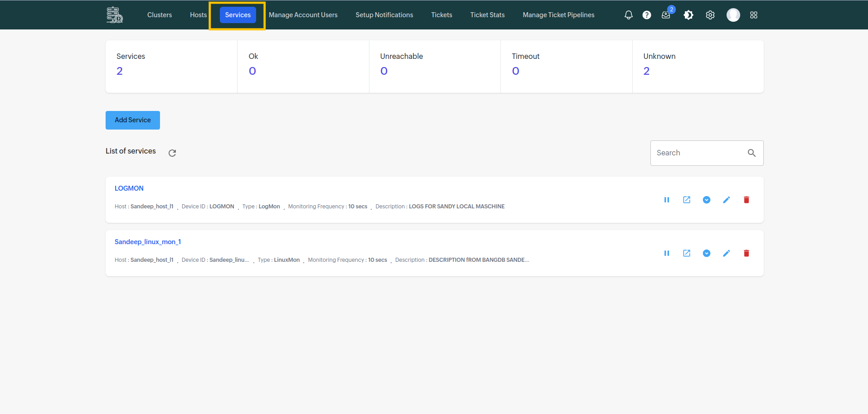This screenshot has height=414, width=868.
Task: Open the Sandeep_linux_mon_1 service link
Action: click(x=148, y=242)
